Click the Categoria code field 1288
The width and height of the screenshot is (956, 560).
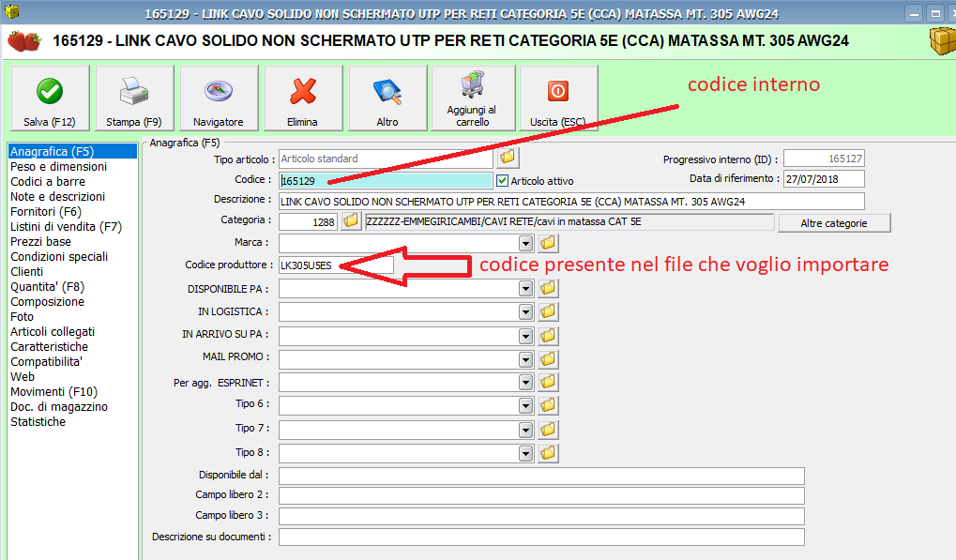(308, 221)
